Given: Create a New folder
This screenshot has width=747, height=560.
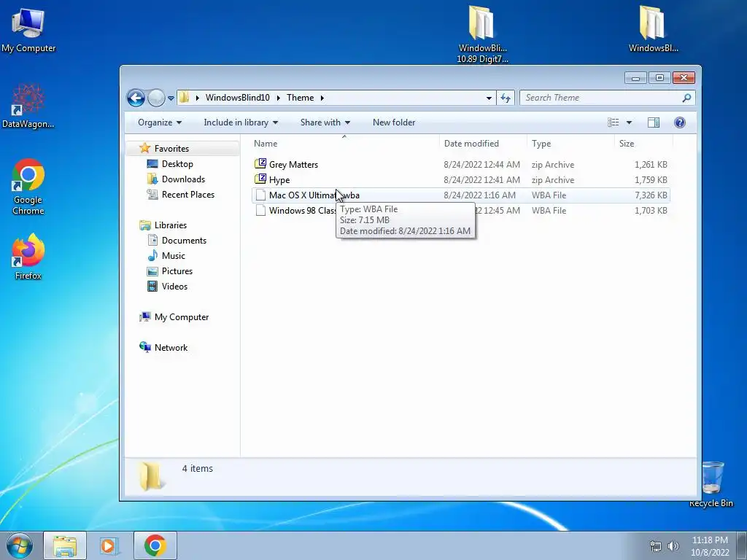Looking at the screenshot, I should click(394, 122).
